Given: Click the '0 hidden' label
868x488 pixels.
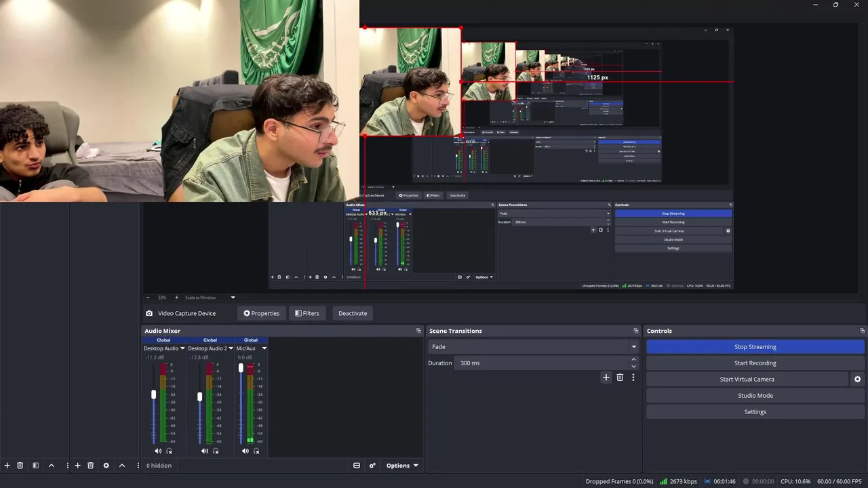Looking at the screenshot, I should pos(159,466).
